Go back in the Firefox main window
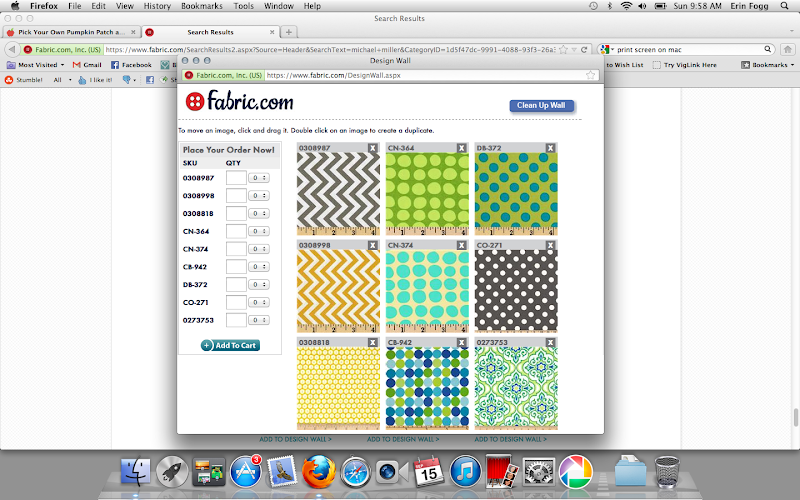Viewport: 800px width, 500px height. point(12,49)
